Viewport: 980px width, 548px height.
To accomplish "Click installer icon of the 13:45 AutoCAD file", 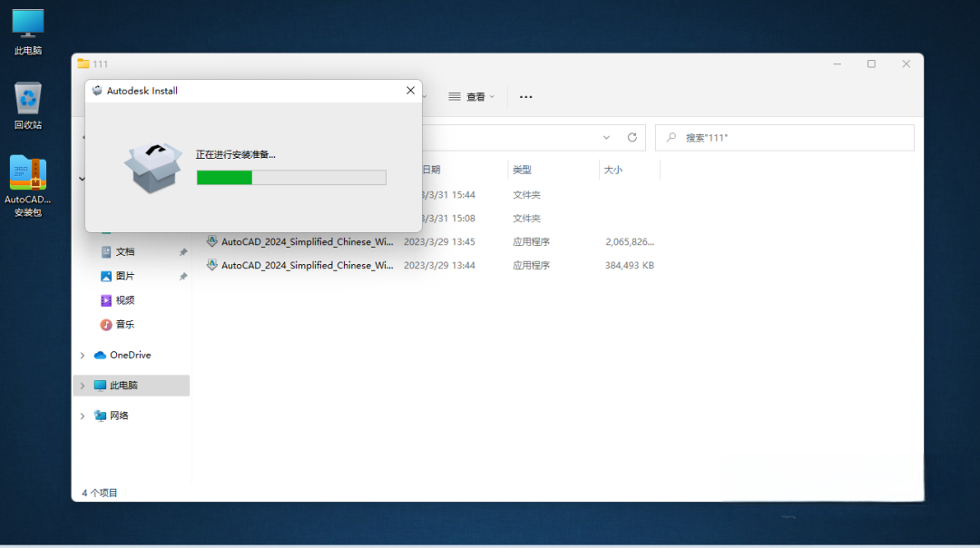I will (211, 241).
